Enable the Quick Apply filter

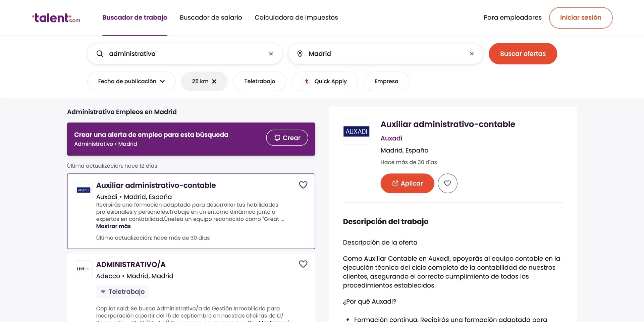(x=325, y=82)
